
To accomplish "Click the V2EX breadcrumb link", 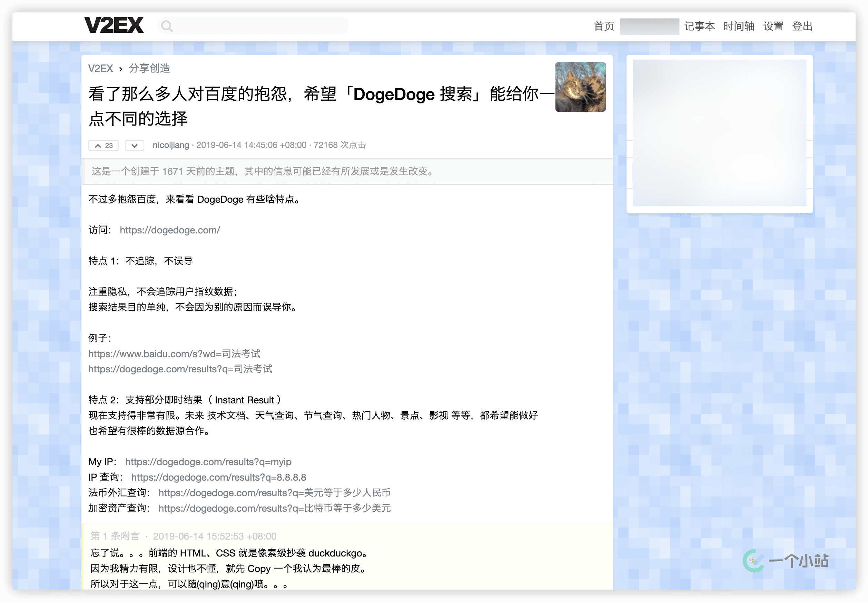I will [100, 68].
